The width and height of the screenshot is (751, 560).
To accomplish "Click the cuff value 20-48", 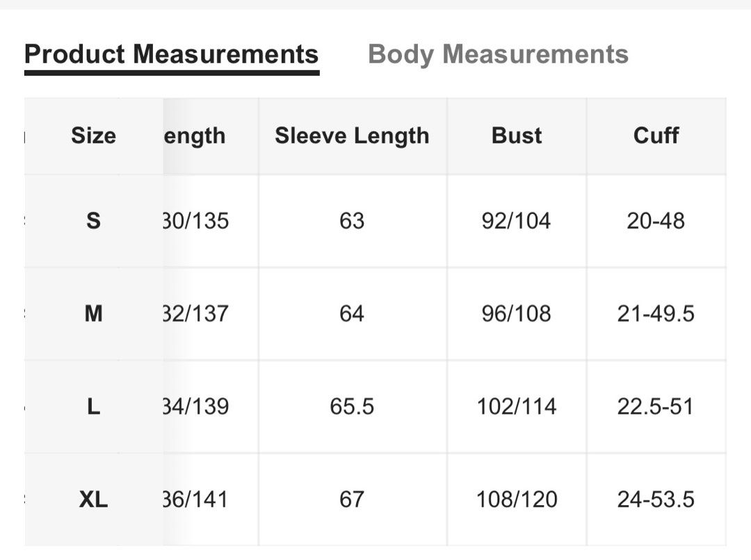I will pos(656,221).
